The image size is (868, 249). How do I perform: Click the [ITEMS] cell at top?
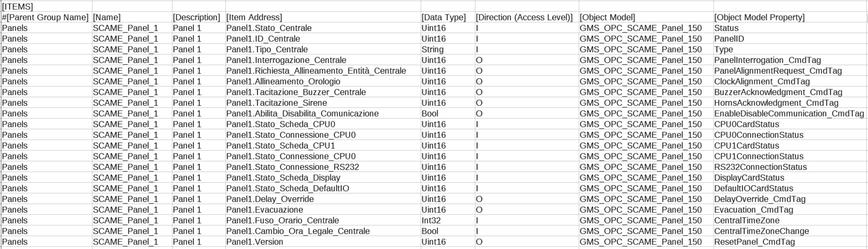coord(18,6)
